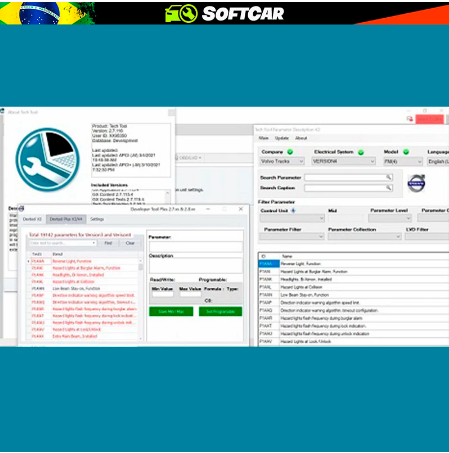Open the Model dropdown showing FM(4)
This screenshot has height=453, width=449.
pos(403,162)
